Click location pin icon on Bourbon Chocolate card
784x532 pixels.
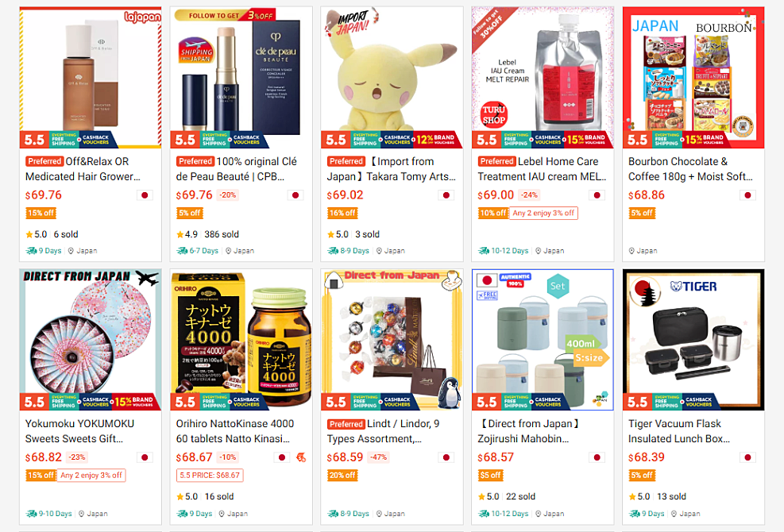[631, 251]
